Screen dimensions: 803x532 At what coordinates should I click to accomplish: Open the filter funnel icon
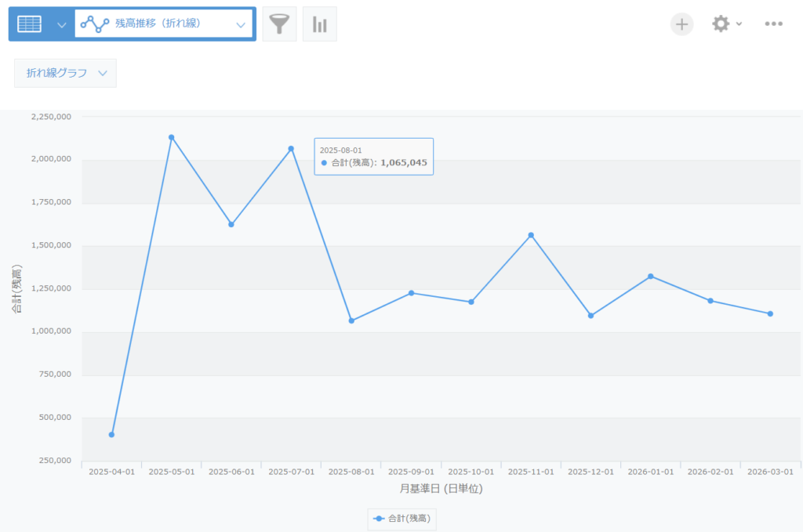(x=279, y=24)
